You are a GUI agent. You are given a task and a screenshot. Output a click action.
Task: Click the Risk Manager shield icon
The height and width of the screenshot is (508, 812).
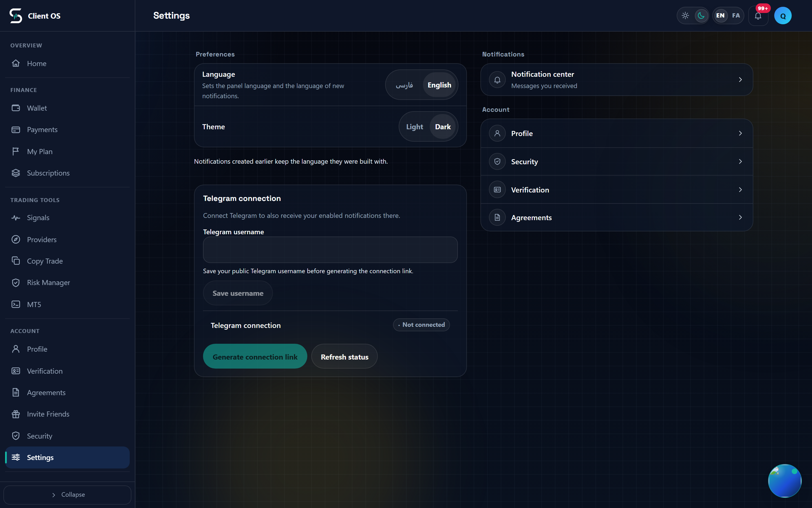coord(16,283)
